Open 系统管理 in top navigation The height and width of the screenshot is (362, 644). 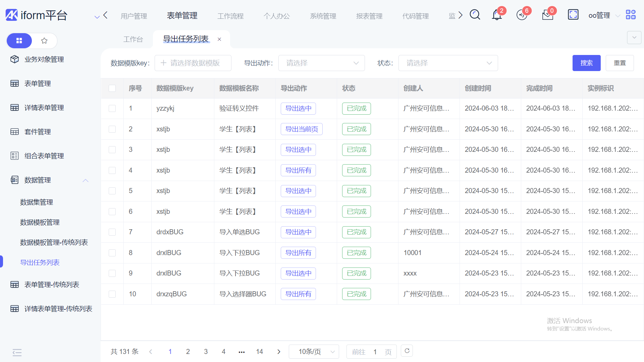323,16
